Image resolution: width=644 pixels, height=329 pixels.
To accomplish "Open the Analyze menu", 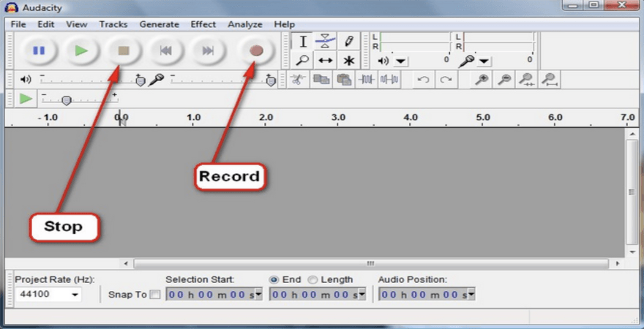I will tap(244, 24).
